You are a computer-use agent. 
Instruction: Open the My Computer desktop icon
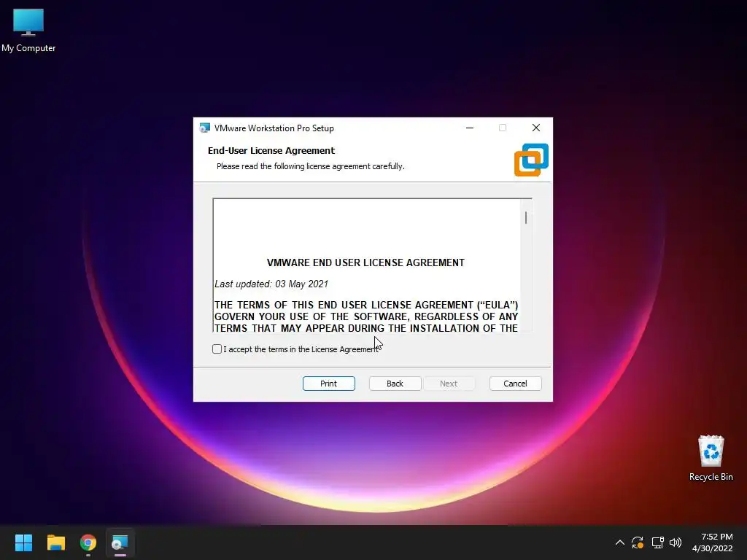tap(28, 29)
